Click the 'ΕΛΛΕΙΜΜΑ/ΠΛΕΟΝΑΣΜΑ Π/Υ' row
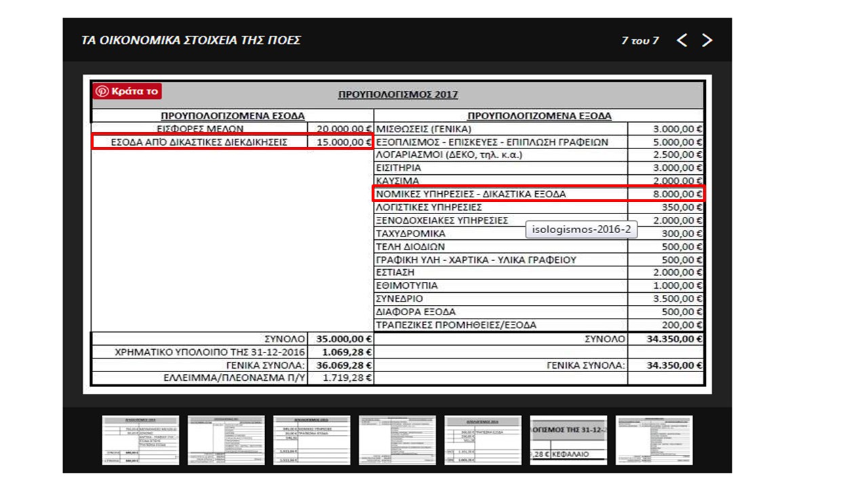 [199, 378]
